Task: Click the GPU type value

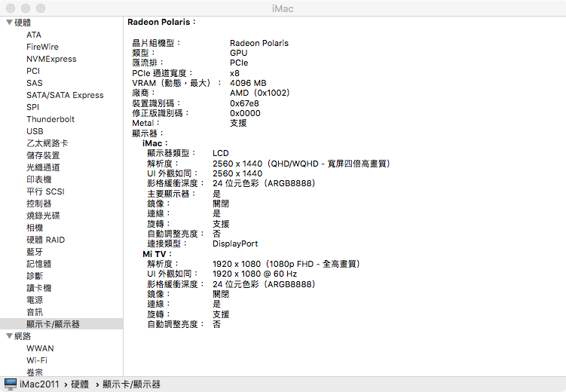Action: pyautogui.click(x=239, y=53)
